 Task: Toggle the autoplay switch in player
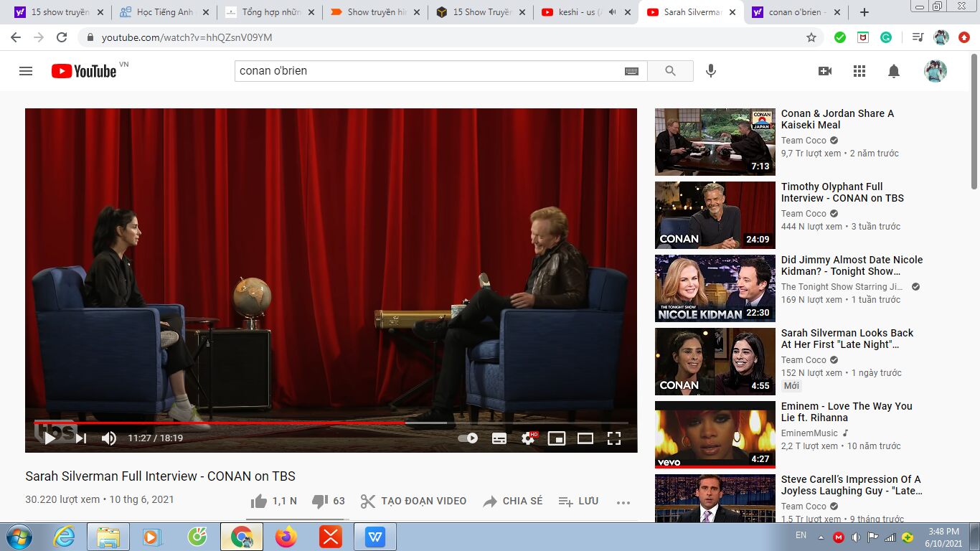[x=468, y=438]
